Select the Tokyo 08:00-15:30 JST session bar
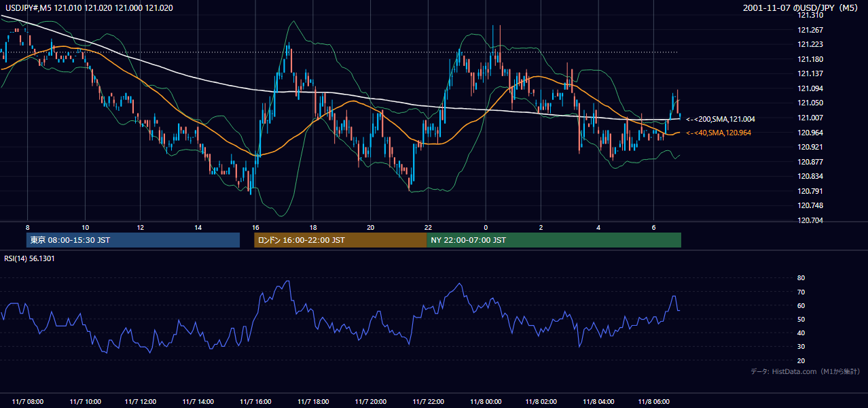 (133, 240)
